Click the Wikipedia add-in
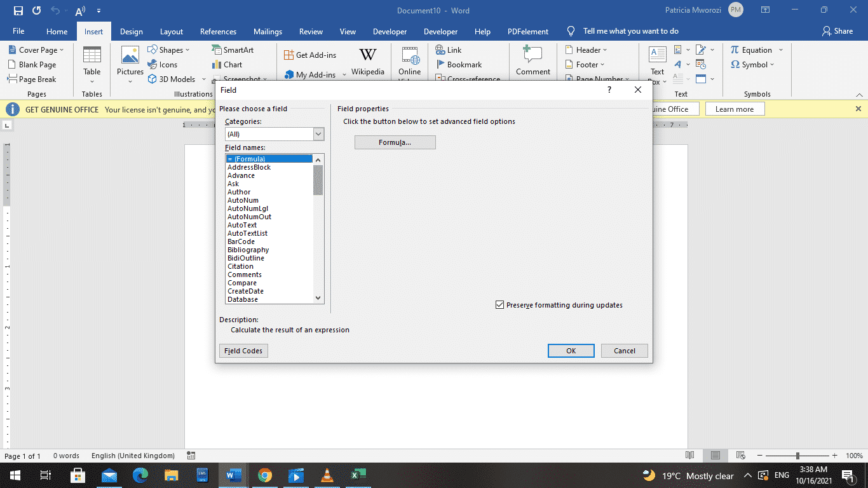Viewport: 868px width, 488px height. 368,62
